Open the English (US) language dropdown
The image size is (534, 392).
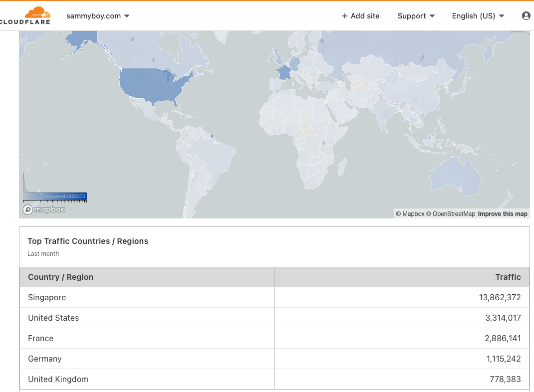(478, 16)
